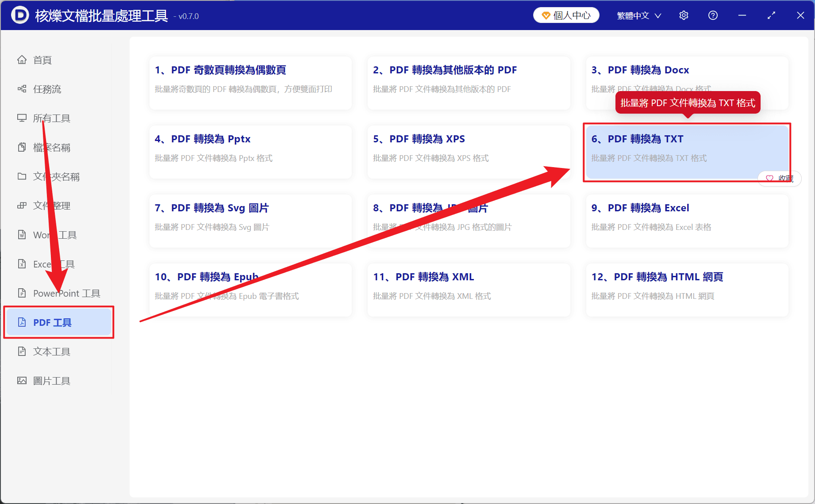Click the 文本工具 text file icon
The image size is (815, 504).
22,351
